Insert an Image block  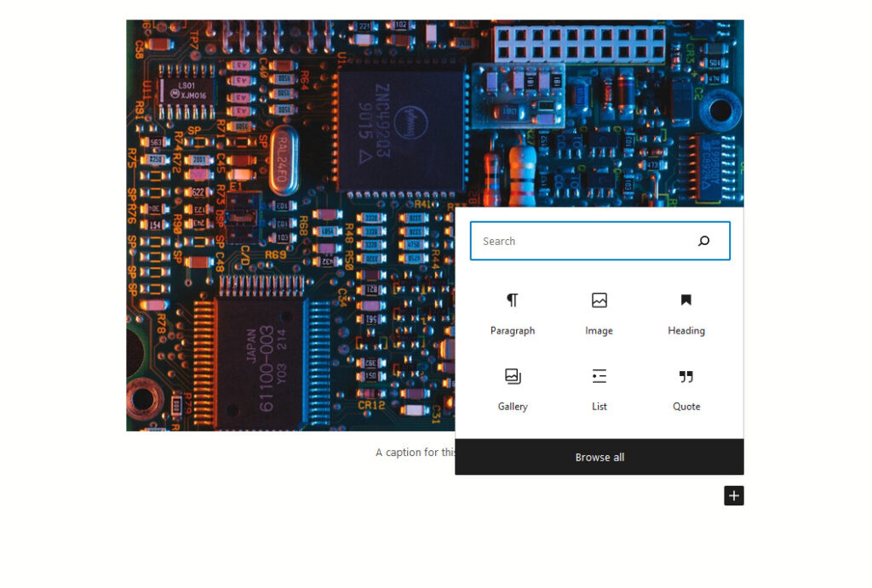599,314
